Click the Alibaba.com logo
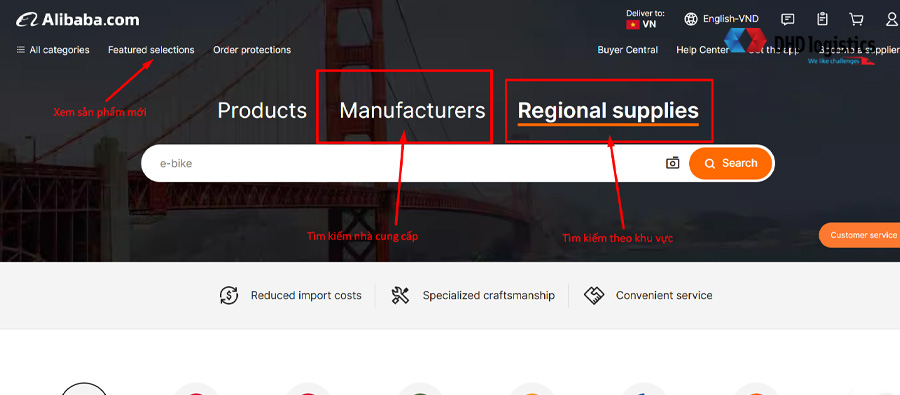Image resolution: width=900 pixels, height=395 pixels. pos(77,20)
